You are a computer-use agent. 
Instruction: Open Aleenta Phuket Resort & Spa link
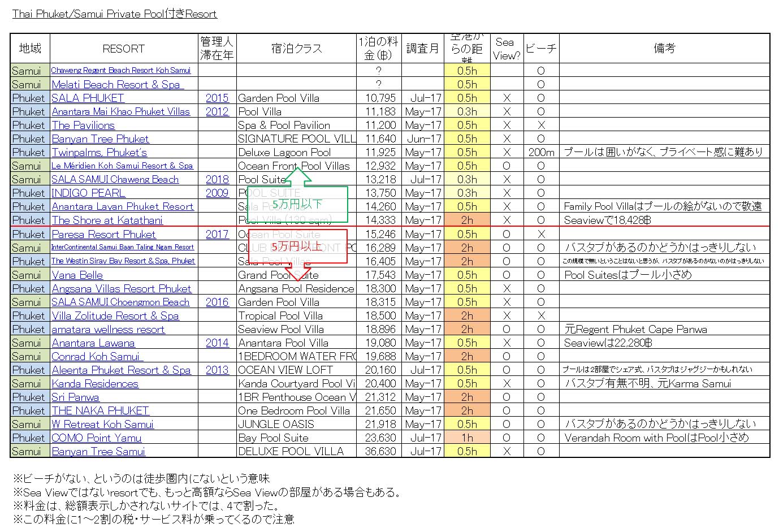(x=122, y=370)
